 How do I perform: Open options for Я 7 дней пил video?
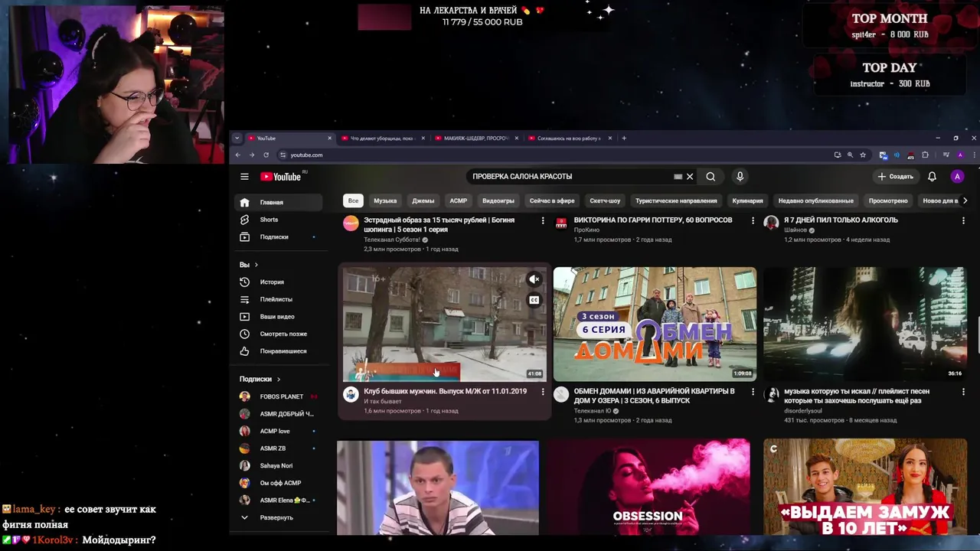click(963, 220)
